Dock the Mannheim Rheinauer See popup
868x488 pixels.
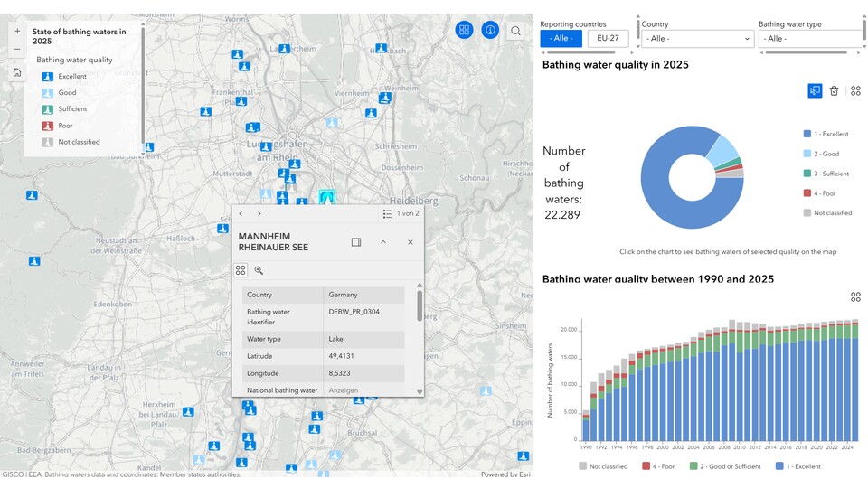point(356,242)
